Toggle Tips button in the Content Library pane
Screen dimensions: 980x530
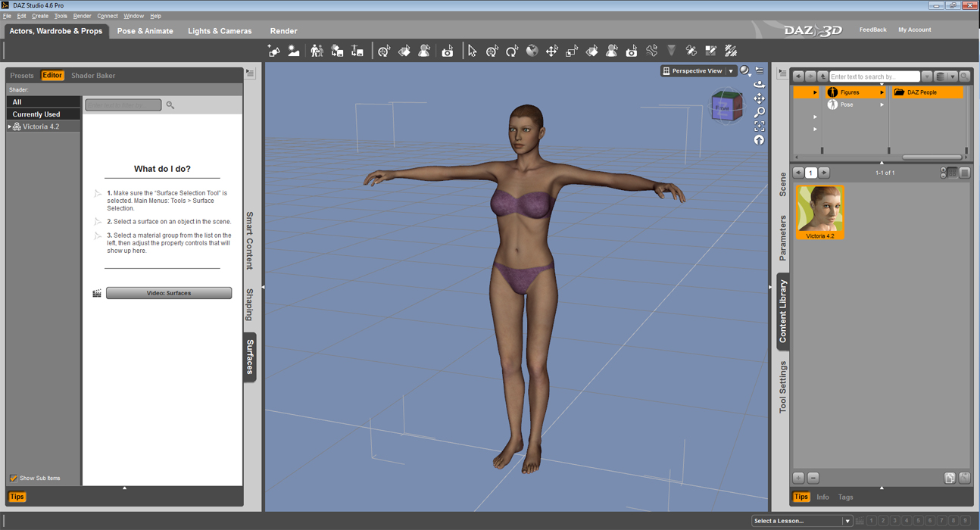(801, 497)
